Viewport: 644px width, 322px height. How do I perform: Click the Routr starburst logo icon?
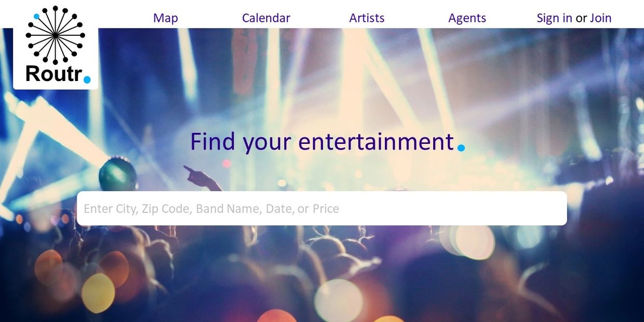click(56, 35)
